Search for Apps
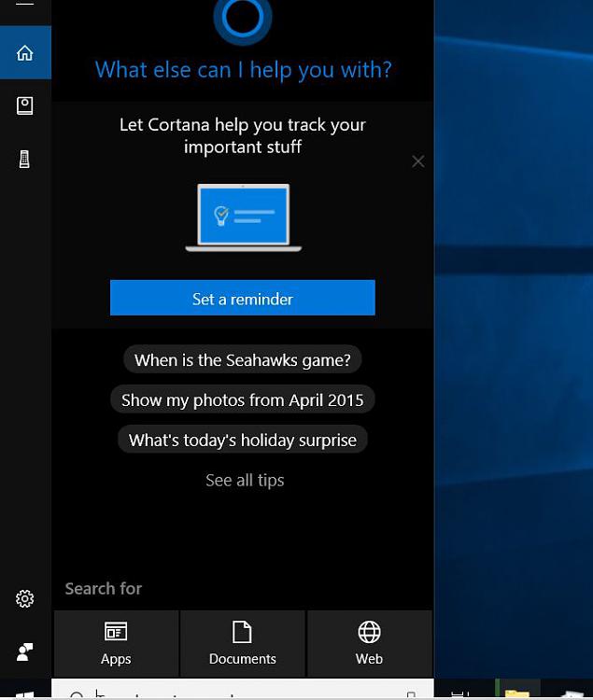 [x=116, y=644]
